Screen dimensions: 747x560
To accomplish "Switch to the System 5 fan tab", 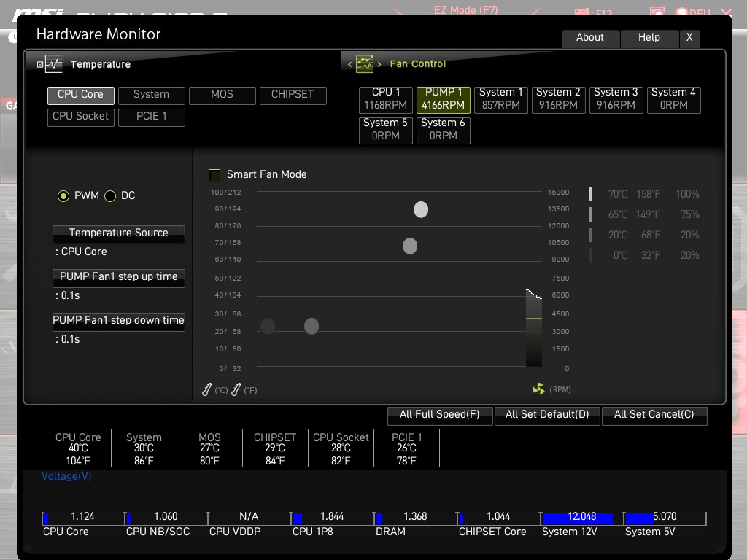I will click(x=385, y=130).
